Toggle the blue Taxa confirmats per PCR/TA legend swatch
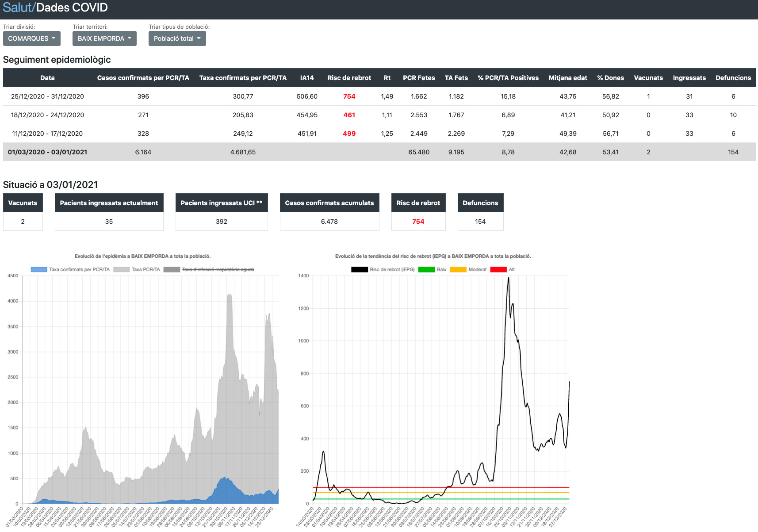This screenshot has width=758, height=532. pyautogui.click(x=39, y=269)
